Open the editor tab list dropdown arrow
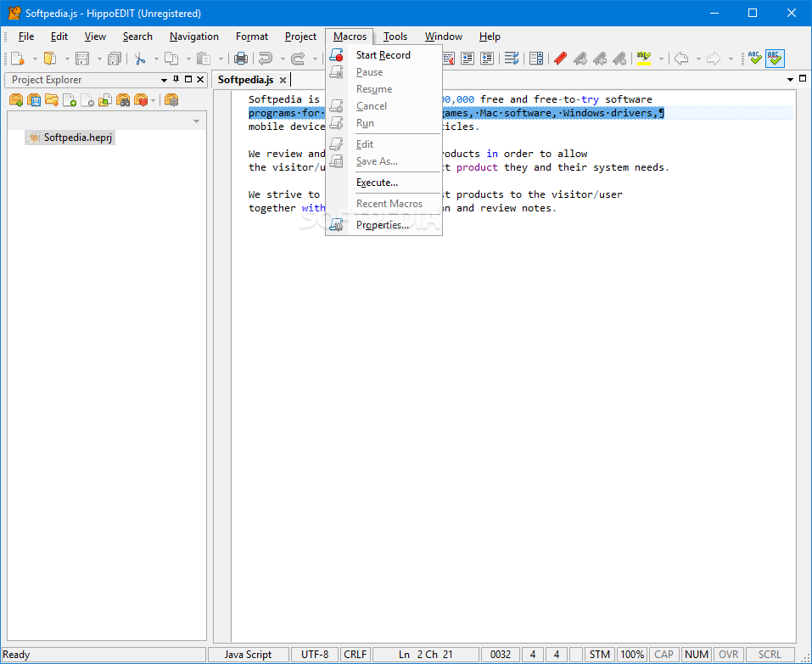 click(790, 79)
